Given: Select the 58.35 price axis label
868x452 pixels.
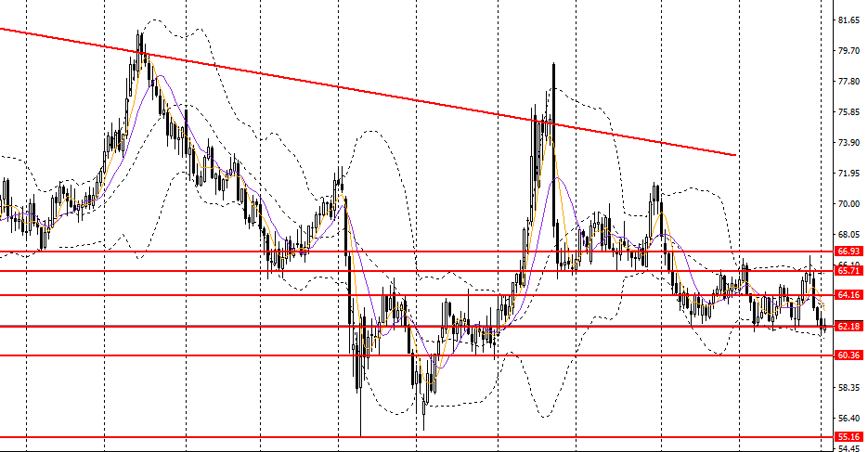Looking at the screenshot, I should click(x=847, y=388).
